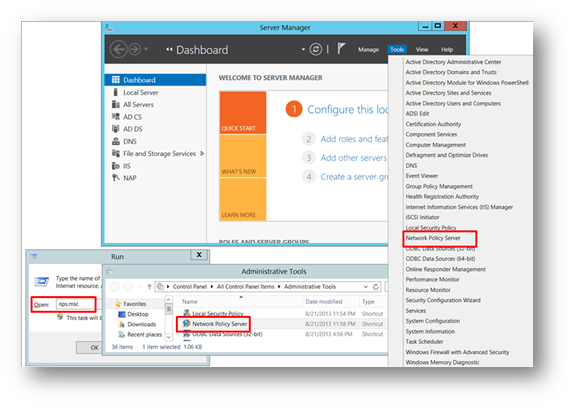
Task: Open the address bar history dropdown
Action: (366, 286)
